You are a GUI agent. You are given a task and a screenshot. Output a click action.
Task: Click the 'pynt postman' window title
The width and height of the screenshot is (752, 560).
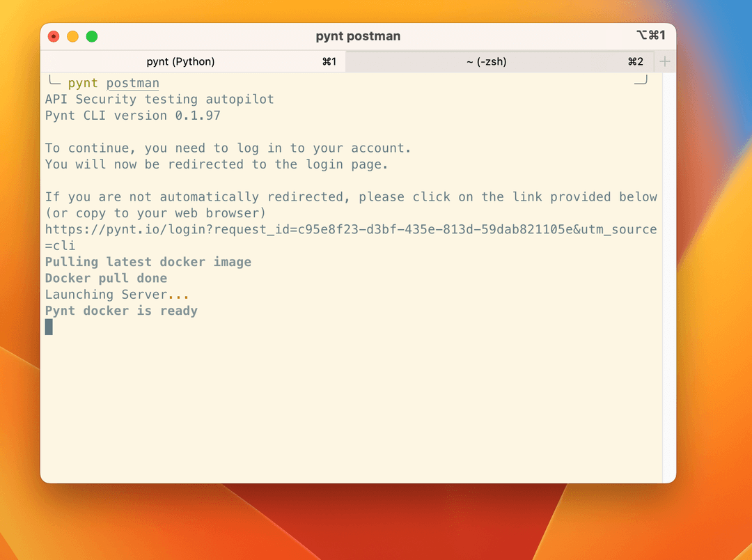pos(358,36)
